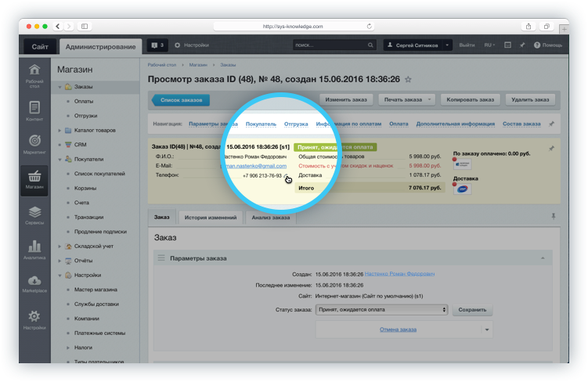Click the Удалить заказ button
This screenshot has width=588, height=382.
tap(531, 100)
